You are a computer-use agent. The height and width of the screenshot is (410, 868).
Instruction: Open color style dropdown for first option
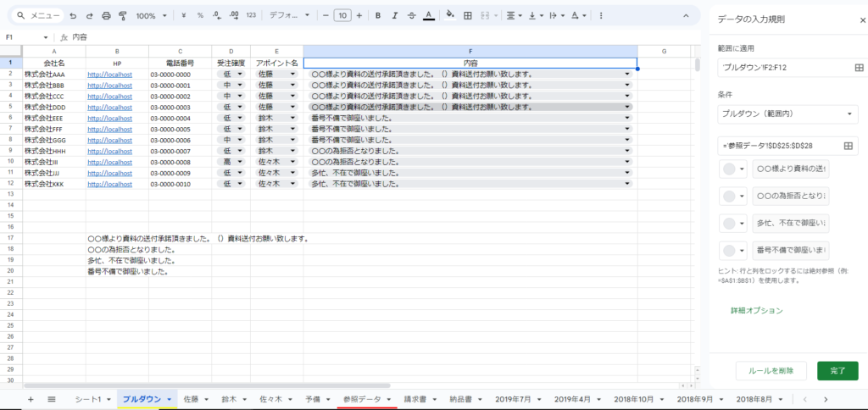click(x=733, y=169)
